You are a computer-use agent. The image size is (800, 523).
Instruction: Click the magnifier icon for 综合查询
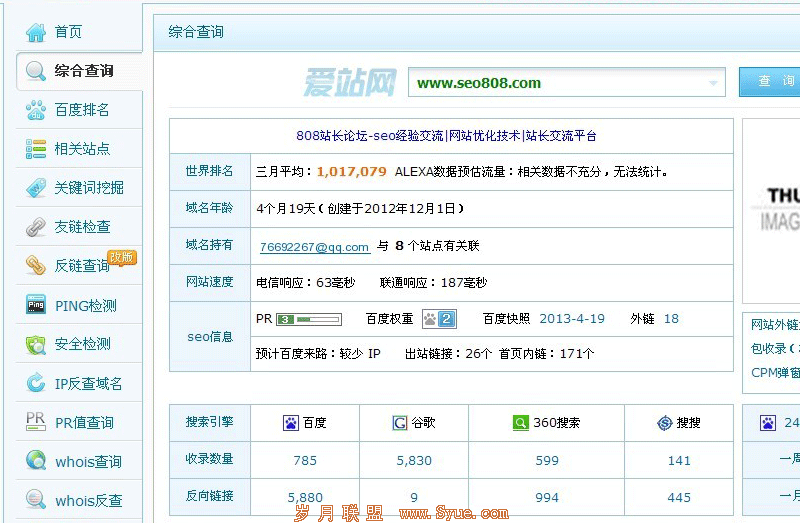tap(36, 71)
